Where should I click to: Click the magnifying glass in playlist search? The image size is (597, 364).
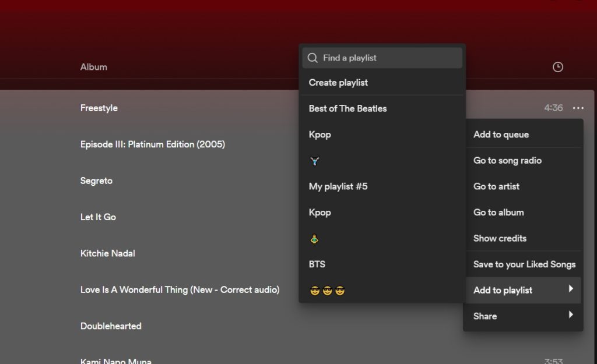click(x=312, y=58)
